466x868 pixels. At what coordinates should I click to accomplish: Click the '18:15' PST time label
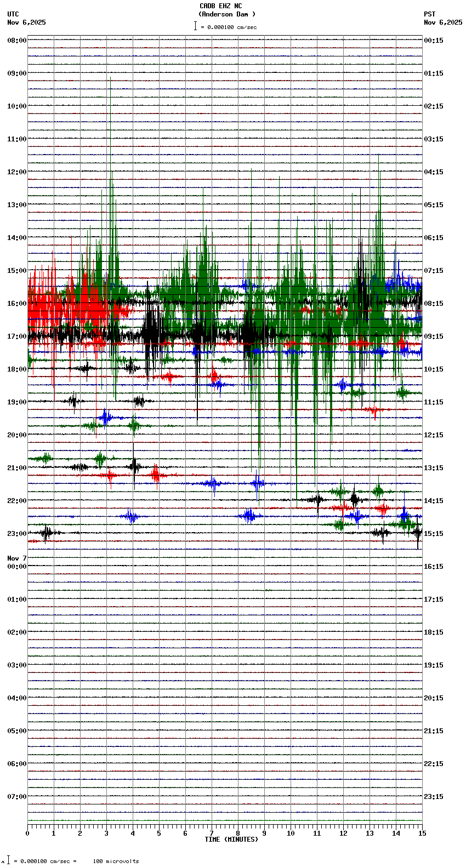pos(434,632)
